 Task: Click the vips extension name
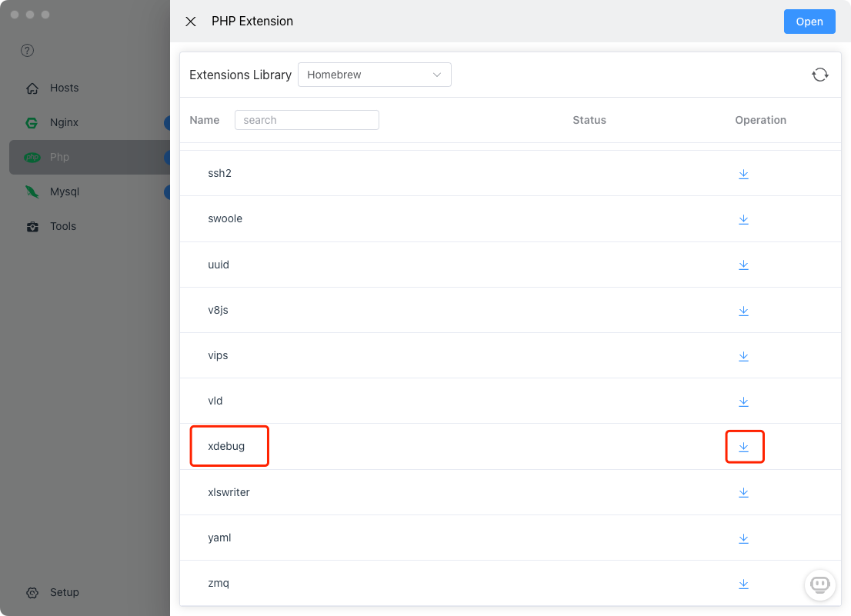pos(219,356)
